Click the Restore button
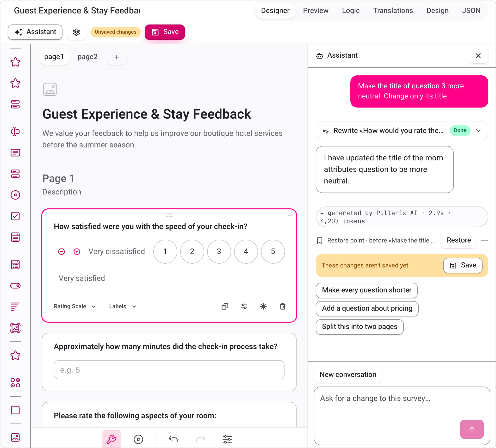Image resolution: width=496 pixels, height=448 pixels. tap(459, 240)
